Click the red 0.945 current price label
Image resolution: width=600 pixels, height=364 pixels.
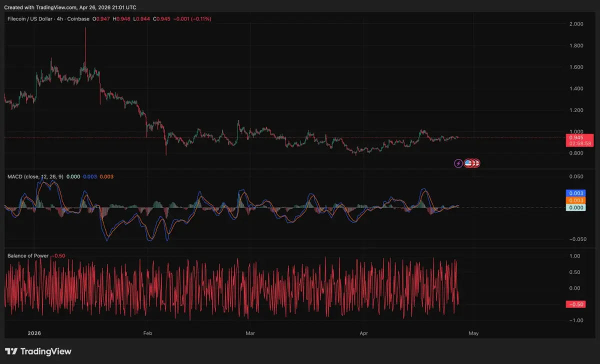point(579,137)
